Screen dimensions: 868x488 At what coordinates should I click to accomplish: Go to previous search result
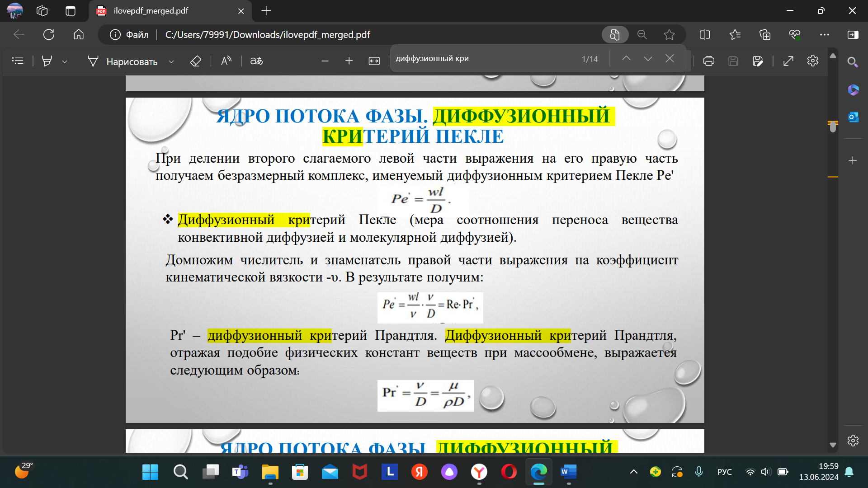tap(626, 59)
